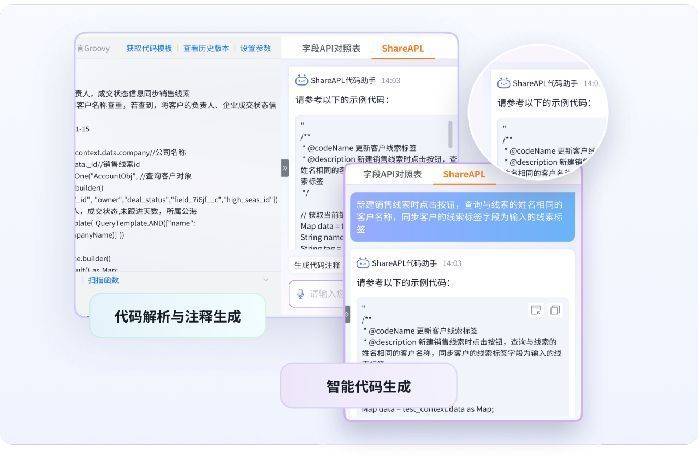Image resolution: width=700 pixels, height=463 pixels.
Task: Open 查看历史版本 link
Action: (205, 48)
